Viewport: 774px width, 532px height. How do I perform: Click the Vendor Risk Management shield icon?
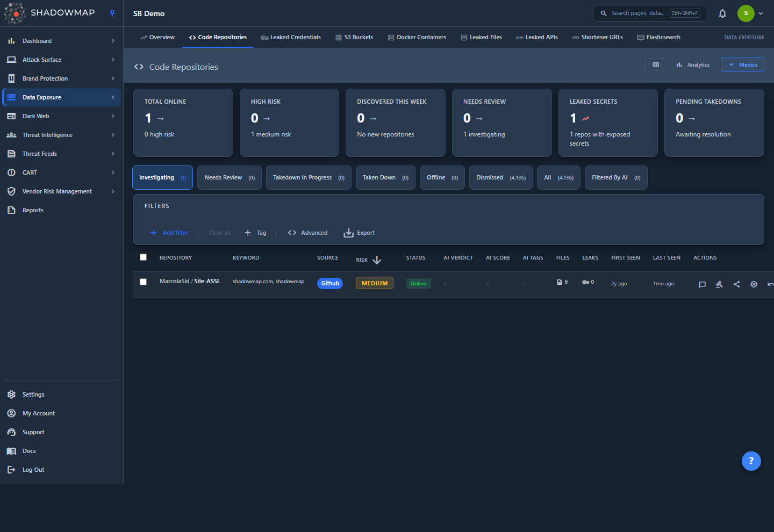pyautogui.click(x=11, y=191)
